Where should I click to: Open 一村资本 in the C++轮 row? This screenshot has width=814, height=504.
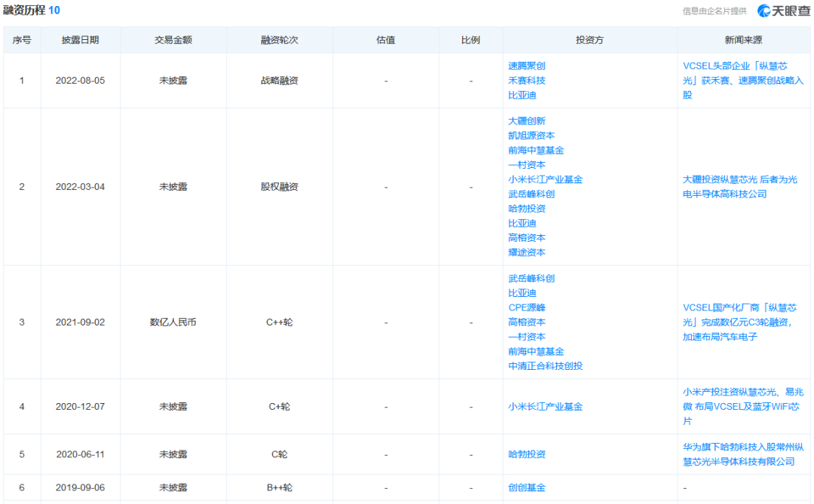(526, 336)
